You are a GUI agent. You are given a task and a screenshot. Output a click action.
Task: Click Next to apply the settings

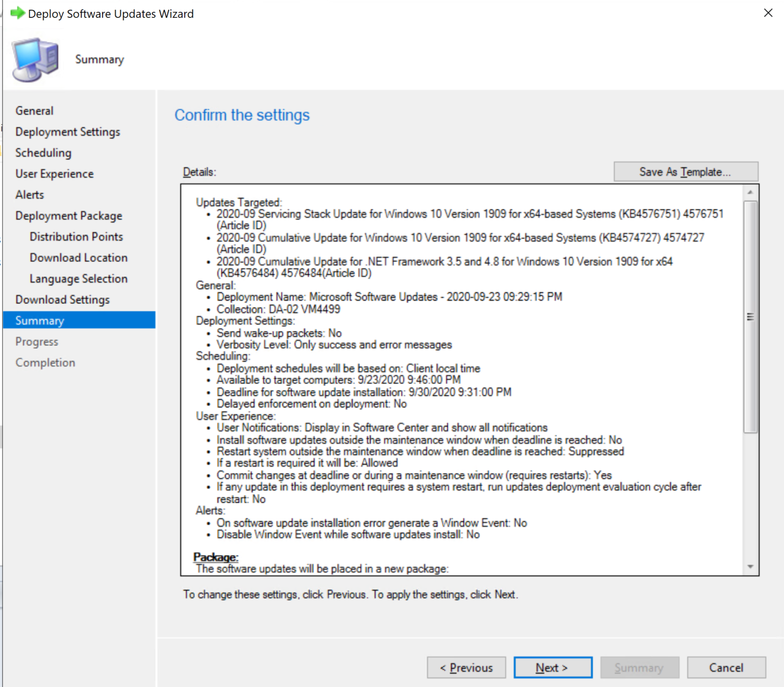(x=552, y=668)
